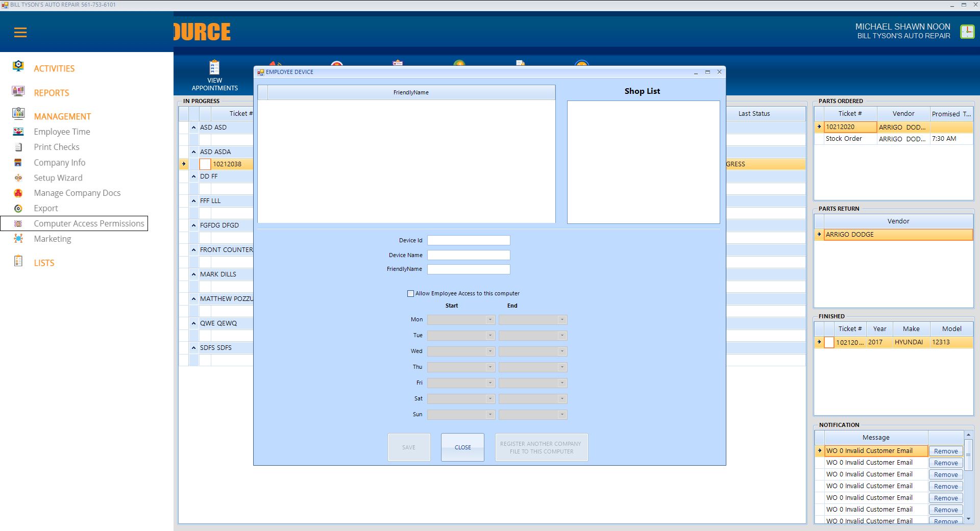Open the Mon start time dropdown

coord(490,320)
